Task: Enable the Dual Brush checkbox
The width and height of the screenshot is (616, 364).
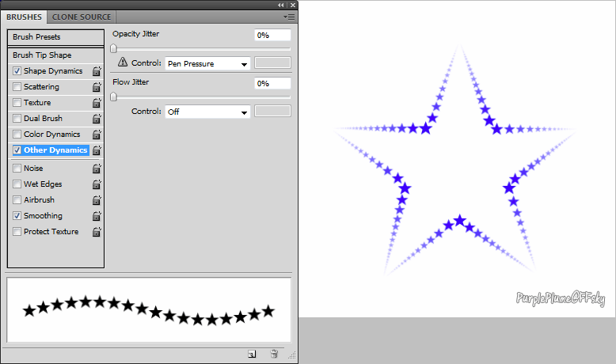Action: 17,118
